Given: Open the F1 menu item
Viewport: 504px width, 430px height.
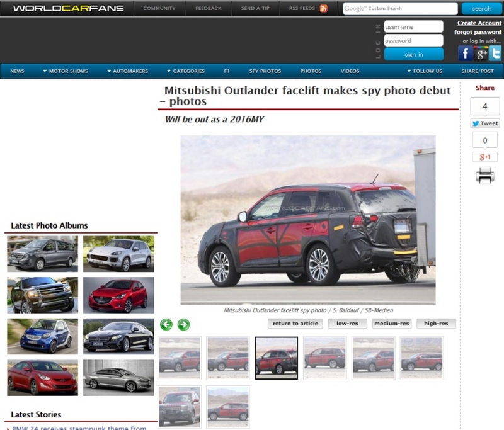Looking at the screenshot, I should pyautogui.click(x=227, y=71).
